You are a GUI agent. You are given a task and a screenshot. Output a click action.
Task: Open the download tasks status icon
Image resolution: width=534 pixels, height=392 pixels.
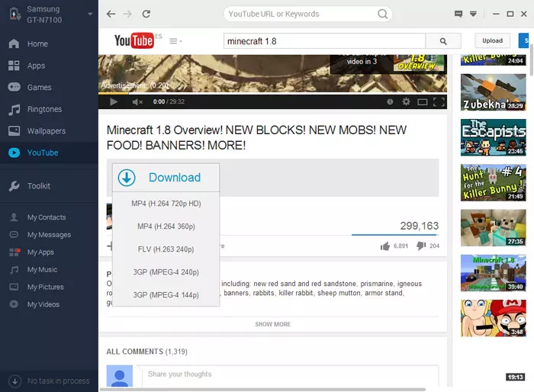tap(14, 381)
